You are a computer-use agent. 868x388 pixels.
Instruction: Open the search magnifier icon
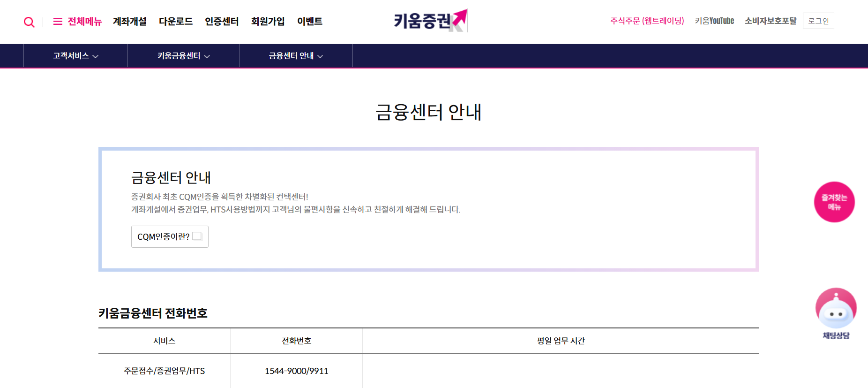[29, 22]
